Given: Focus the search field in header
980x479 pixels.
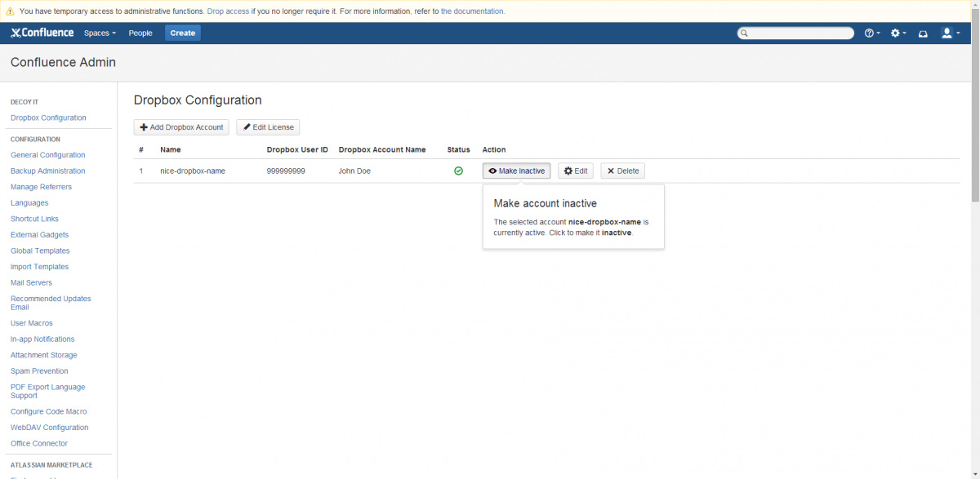Looking at the screenshot, I should tap(795, 33).
